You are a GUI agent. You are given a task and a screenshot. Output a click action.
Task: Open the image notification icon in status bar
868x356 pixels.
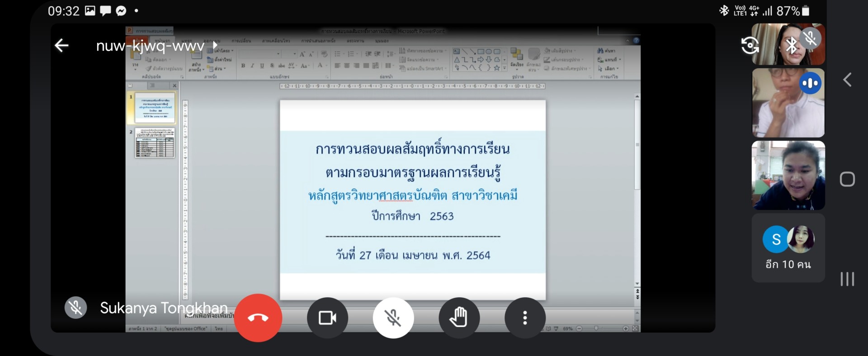pos(90,11)
